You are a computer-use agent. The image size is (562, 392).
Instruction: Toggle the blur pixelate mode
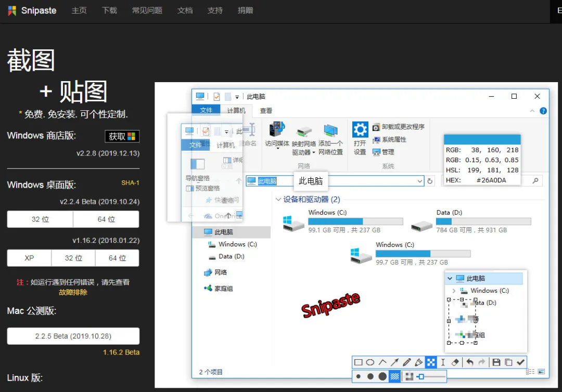click(x=410, y=376)
